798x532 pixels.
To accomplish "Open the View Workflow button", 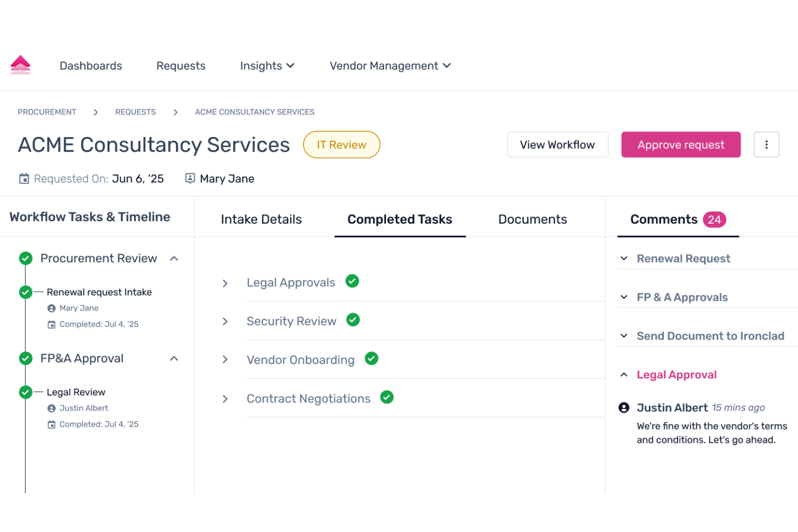I will click(x=557, y=144).
